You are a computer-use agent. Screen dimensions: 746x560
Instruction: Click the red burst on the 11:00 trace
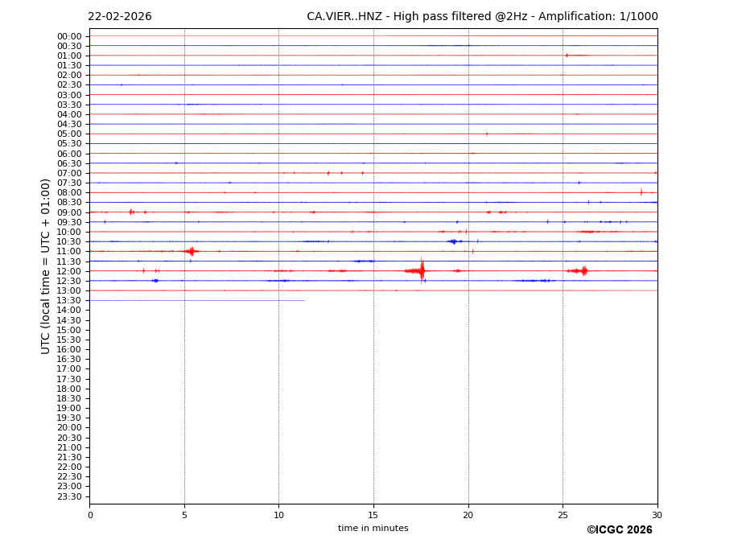pyautogui.click(x=191, y=251)
